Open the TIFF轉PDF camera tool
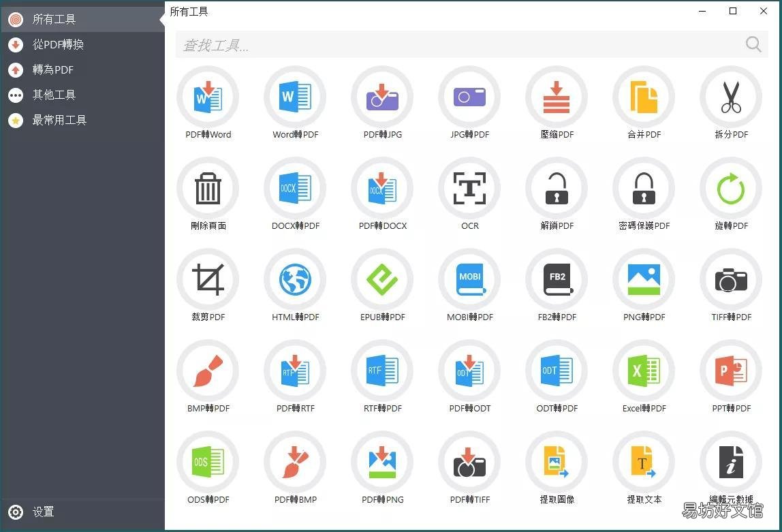Image resolution: width=782 pixels, height=532 pixels. [x=731, y=280]
